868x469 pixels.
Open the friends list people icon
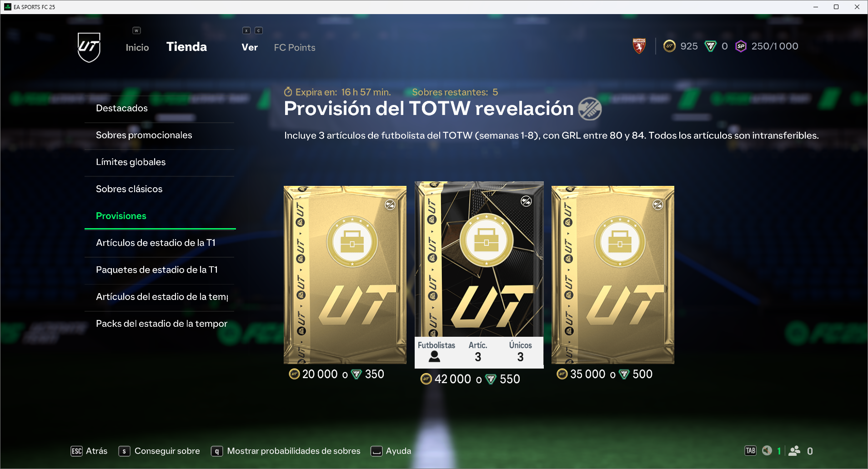pyautogui.click(x=794, y=450)
